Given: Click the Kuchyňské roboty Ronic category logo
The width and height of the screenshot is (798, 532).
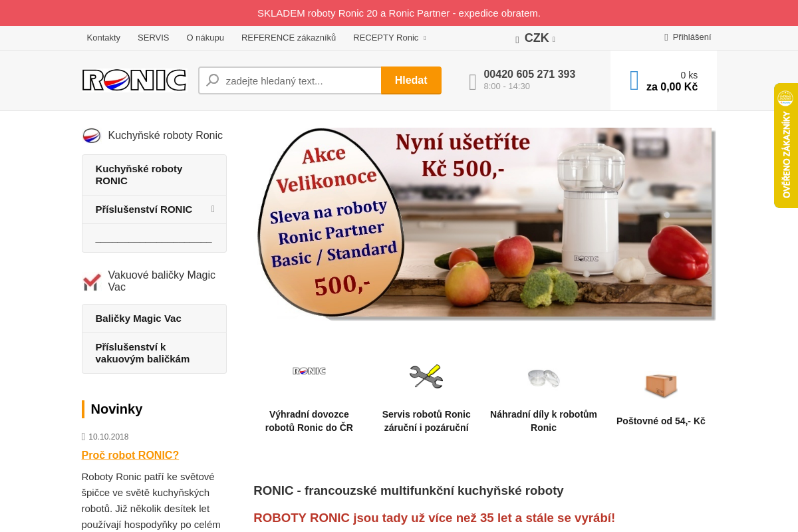Looking at the screenshot, I should click(92, 136).
